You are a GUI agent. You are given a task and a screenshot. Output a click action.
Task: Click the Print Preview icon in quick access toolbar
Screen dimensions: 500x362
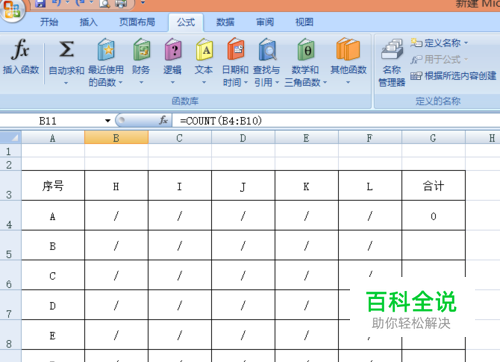click(105, 3)
